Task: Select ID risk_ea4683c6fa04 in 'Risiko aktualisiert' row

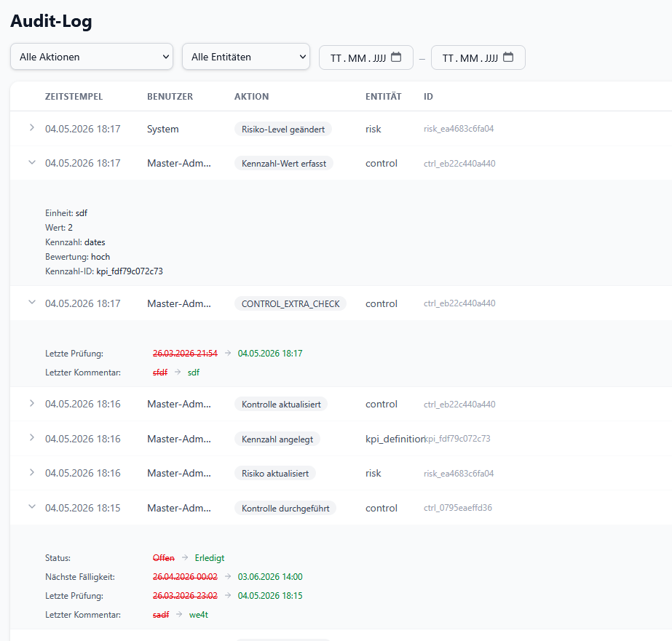Action: (x=459, y=473)
